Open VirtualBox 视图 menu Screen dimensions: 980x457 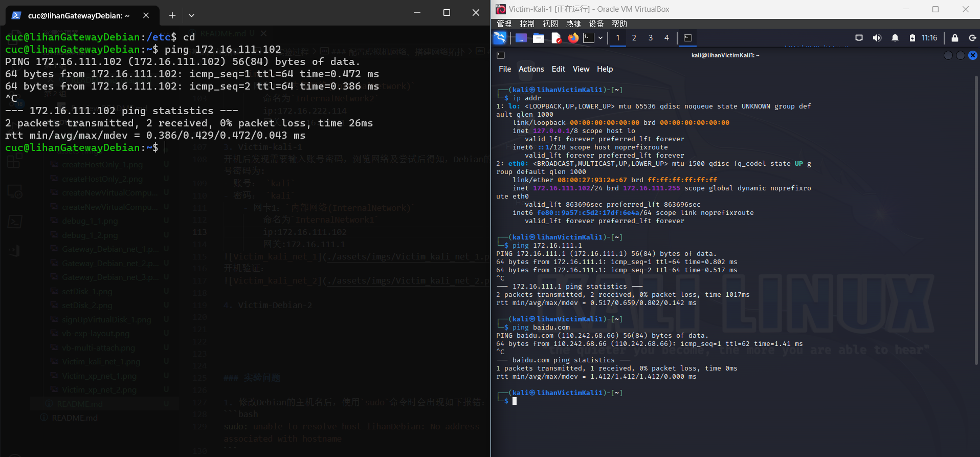550,24
